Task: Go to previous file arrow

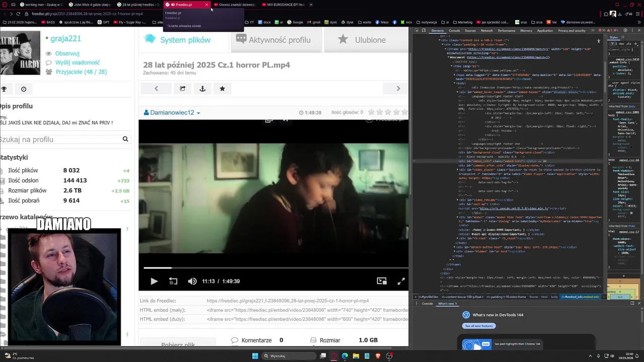Action: pyautogui.click(x=156, y=88)
